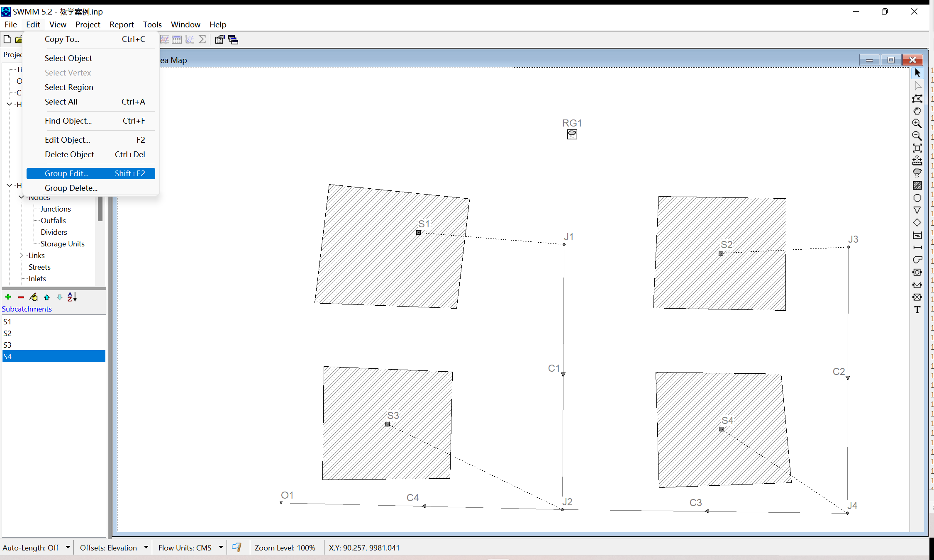Pick the junction node circle tool

point(917,198)
